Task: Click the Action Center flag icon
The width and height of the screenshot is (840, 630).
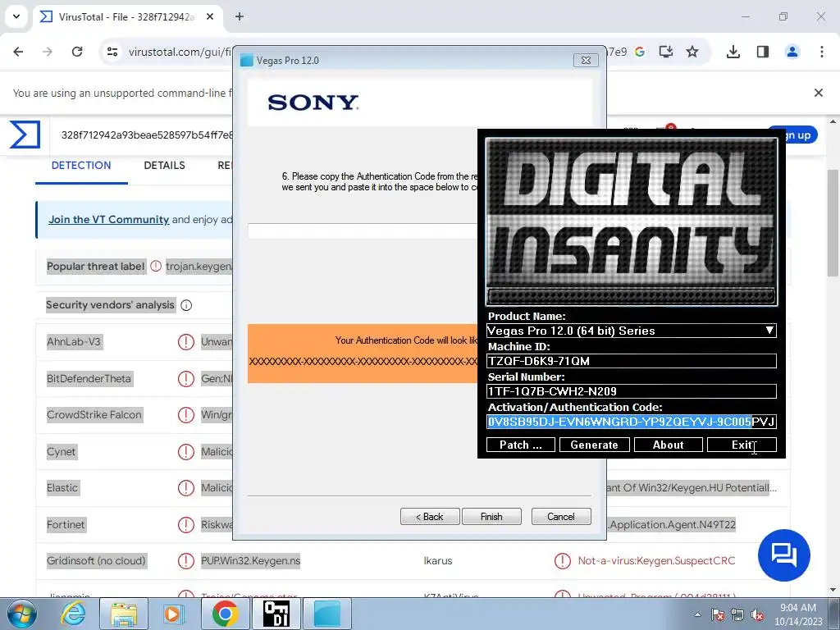Action: (x=717, y=615)
